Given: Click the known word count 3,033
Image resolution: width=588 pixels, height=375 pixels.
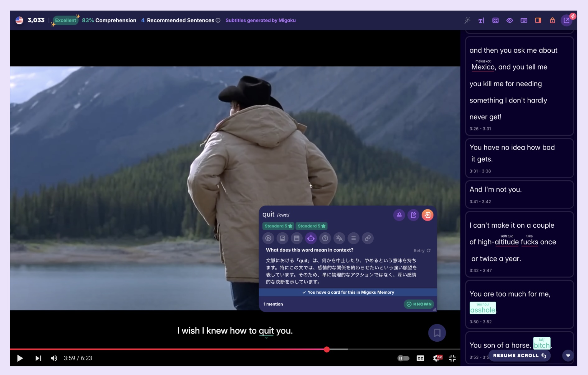Looking at the screenshot, I should 36,20.
